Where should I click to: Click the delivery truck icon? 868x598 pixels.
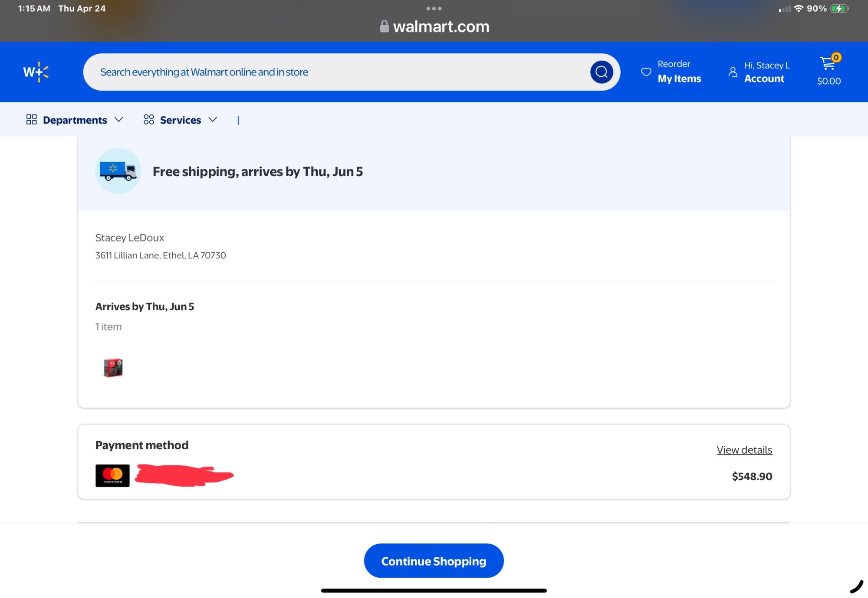pyautogui.click(x=118, y=171)
